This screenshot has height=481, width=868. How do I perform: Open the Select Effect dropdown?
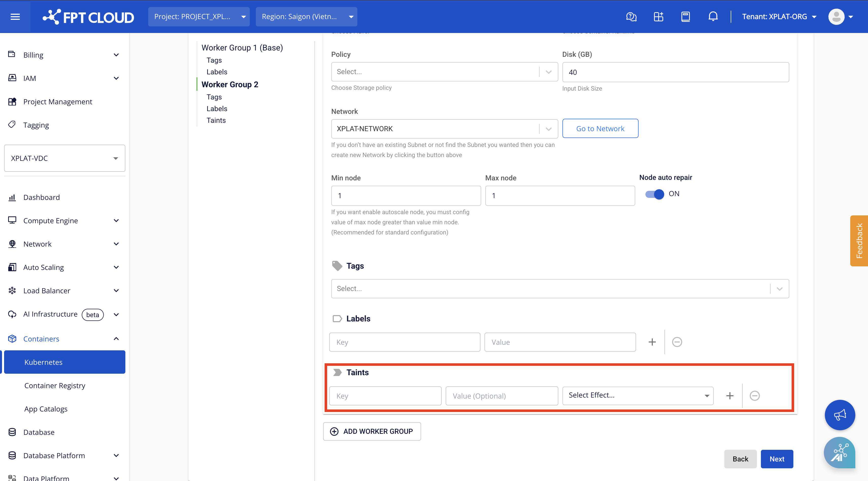point(638,396)
